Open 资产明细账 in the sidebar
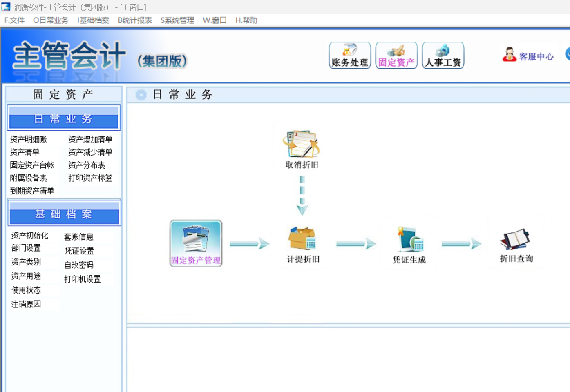 tap(29, 140)
